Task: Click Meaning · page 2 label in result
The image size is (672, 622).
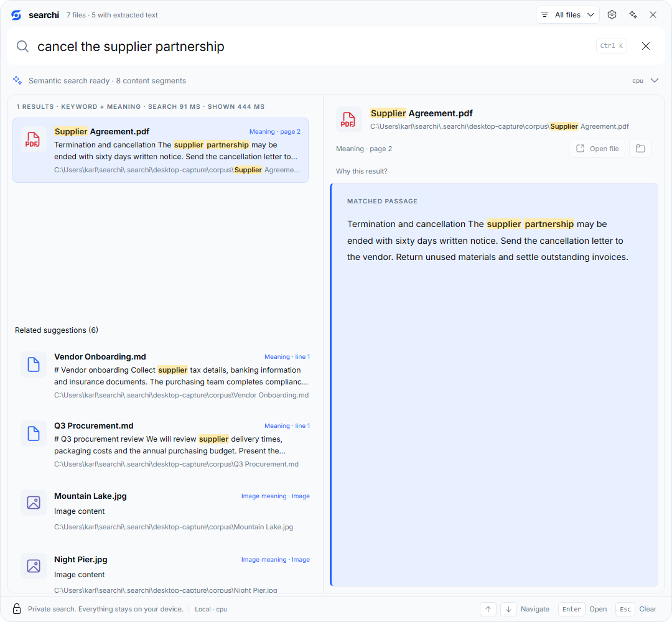Action: (275, 131)
